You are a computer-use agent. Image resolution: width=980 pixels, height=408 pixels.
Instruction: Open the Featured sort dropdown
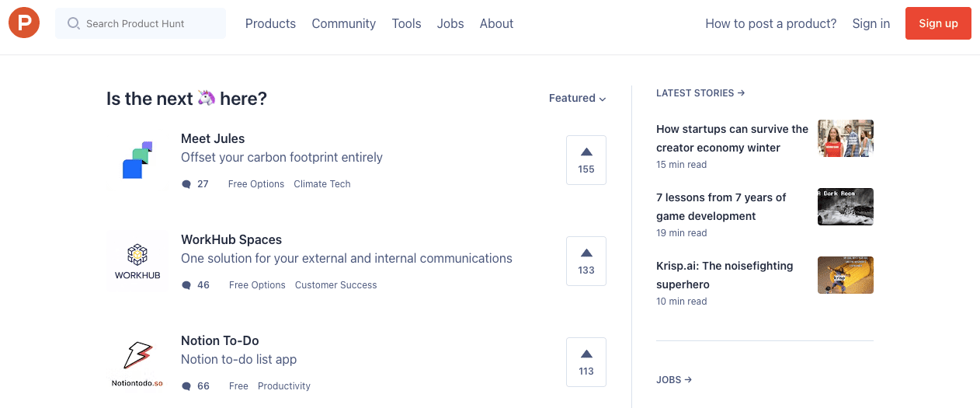(x=577, y=98)
